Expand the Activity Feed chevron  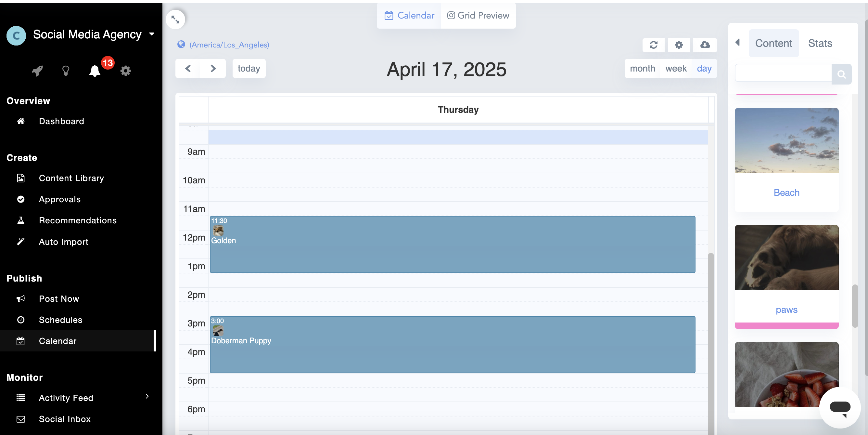point(147,397)
